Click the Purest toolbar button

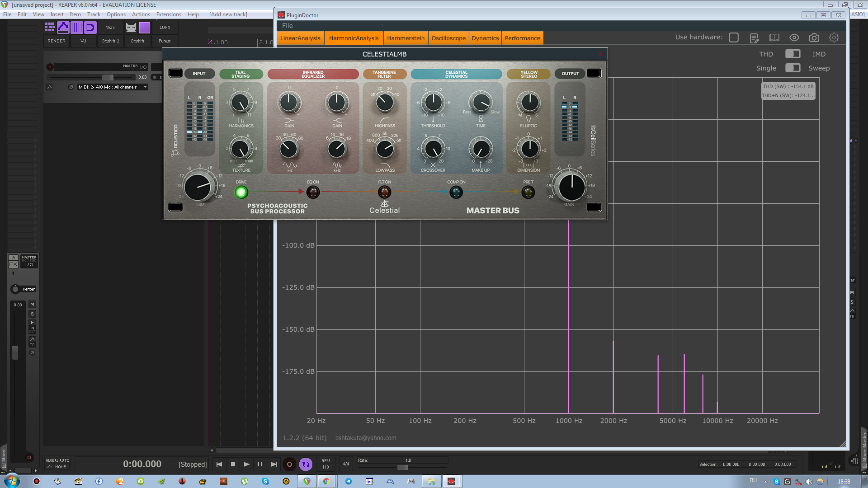[x=165, y=41]
